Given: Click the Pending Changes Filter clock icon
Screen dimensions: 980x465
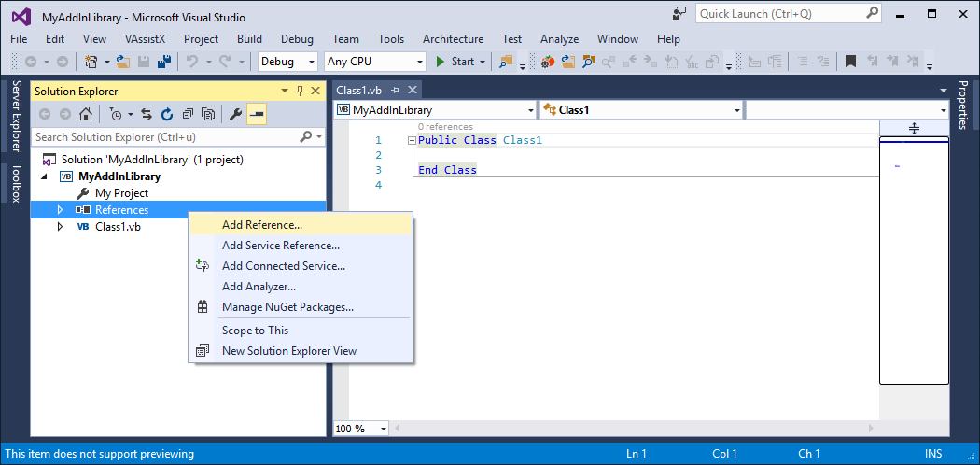Looking at the screenshot, I should [117, 114].
